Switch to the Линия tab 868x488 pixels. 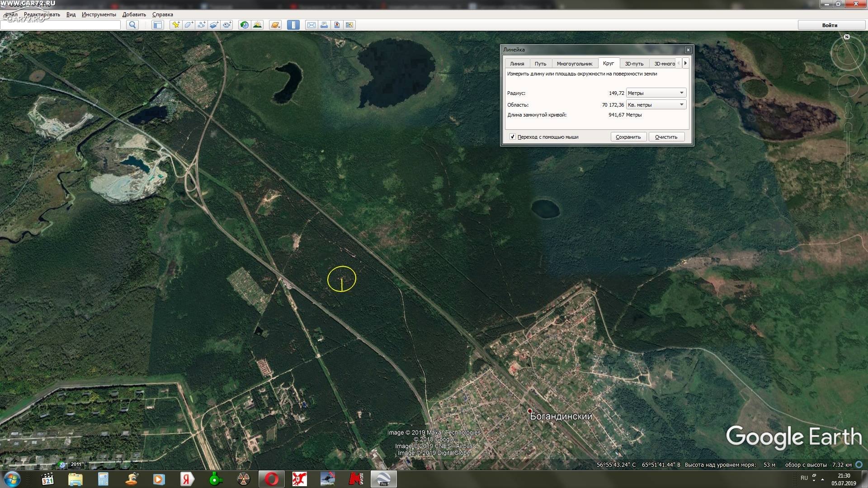tap(517, 64)
